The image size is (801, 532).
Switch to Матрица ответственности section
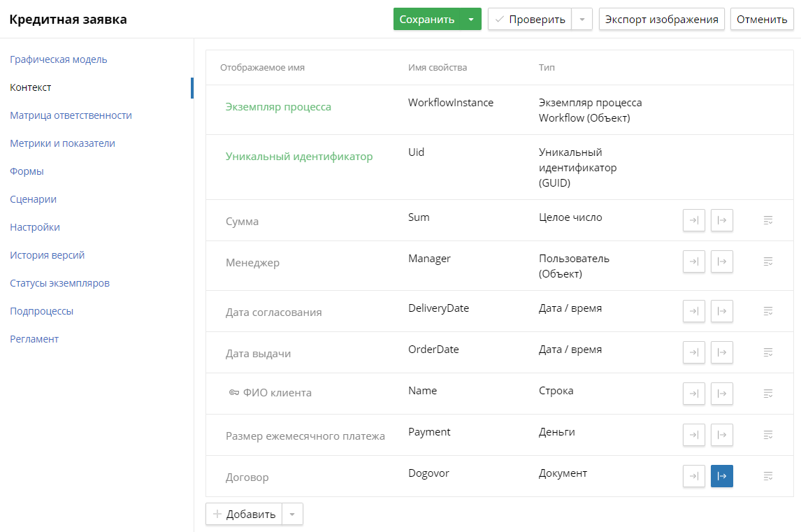click(71, 115)
